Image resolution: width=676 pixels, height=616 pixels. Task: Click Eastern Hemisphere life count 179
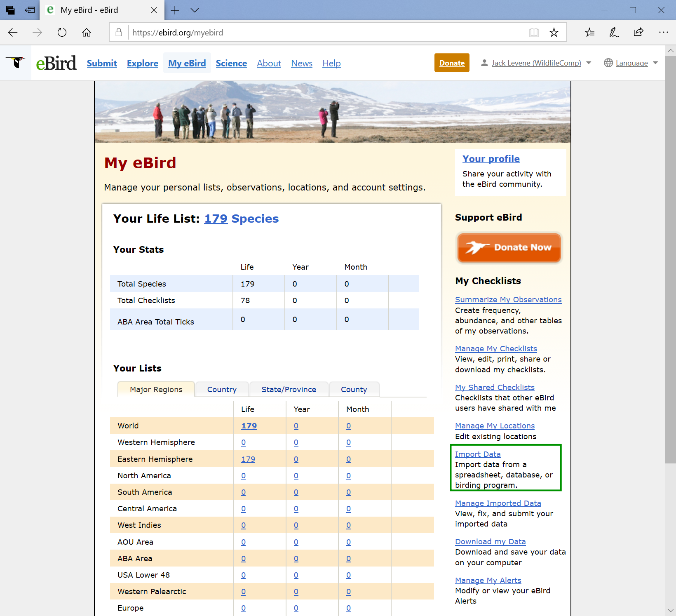click(248, 459)
